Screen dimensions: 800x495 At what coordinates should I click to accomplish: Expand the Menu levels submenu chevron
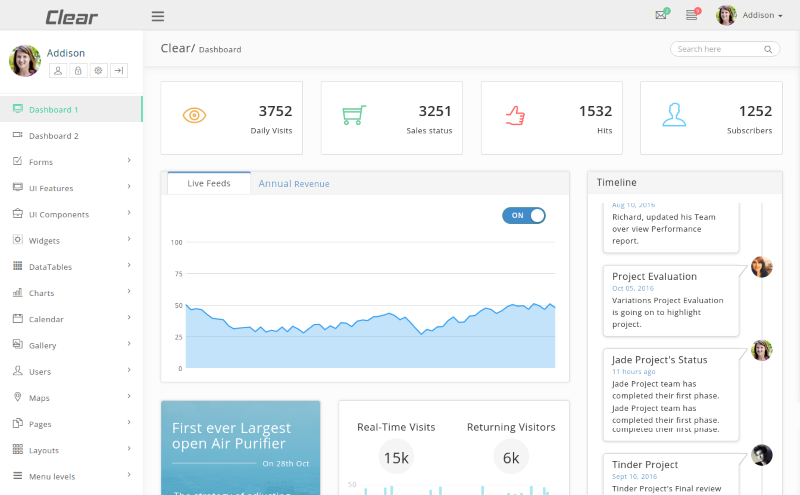tap(129, 475)
